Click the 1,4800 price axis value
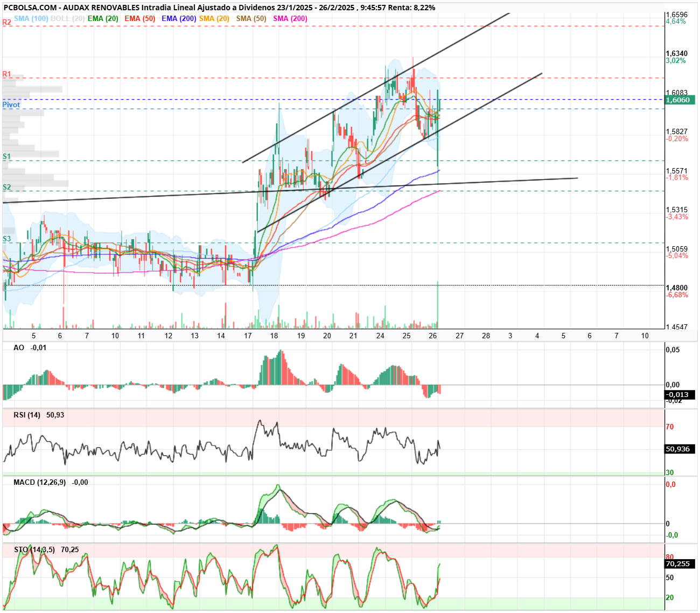700x613 pixels. pos(677,288)
